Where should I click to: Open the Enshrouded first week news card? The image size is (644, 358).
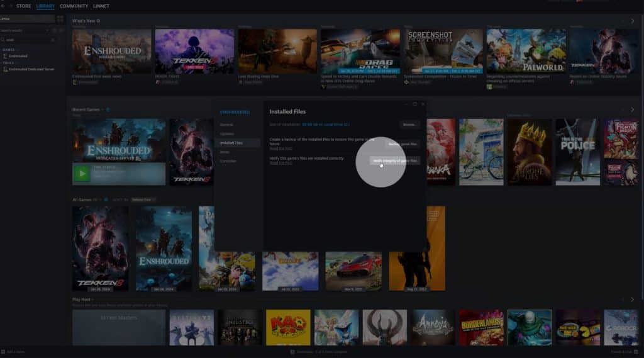[x=112, y=52]
